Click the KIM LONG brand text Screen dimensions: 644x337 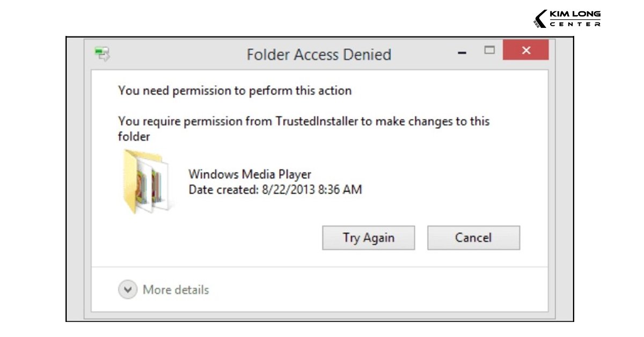coord(575,14)
